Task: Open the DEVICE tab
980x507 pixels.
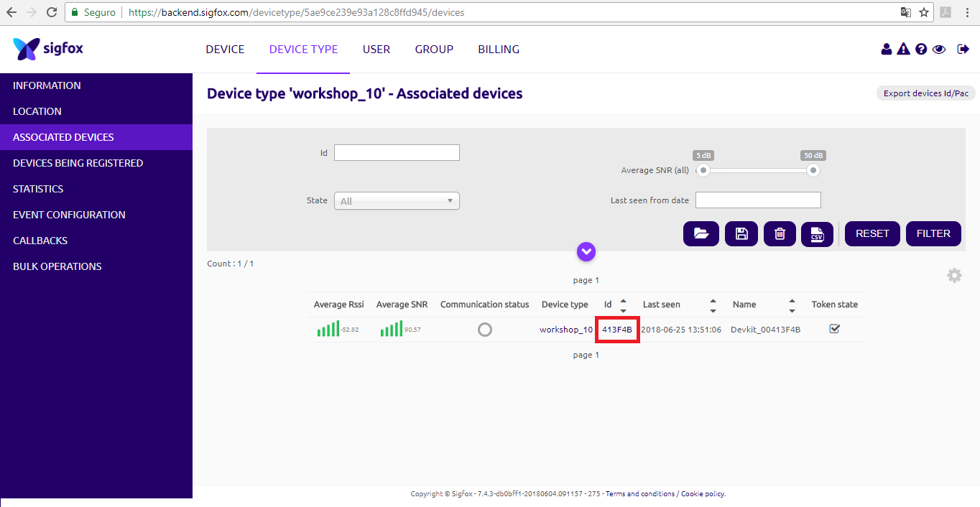Action: pyautogui.click(x=225, y=50)
